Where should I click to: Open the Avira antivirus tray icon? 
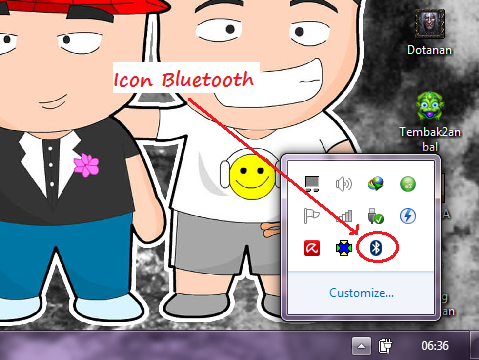pos(312,248)
